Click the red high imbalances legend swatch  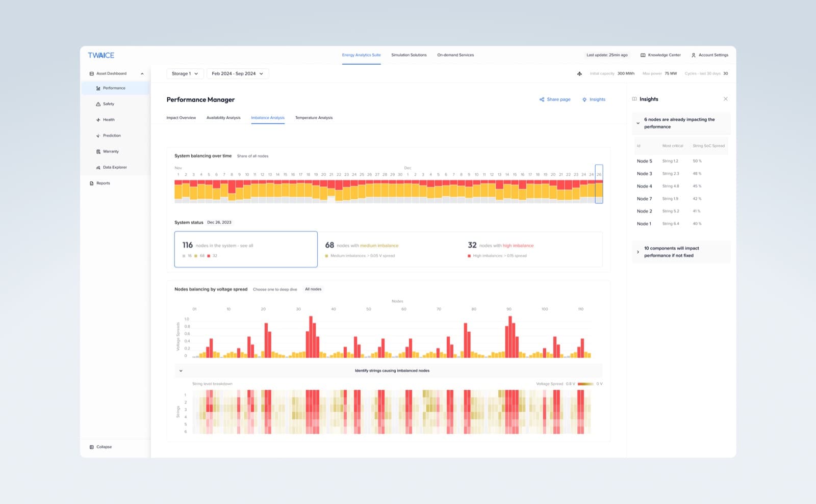[x=469, y=256]
